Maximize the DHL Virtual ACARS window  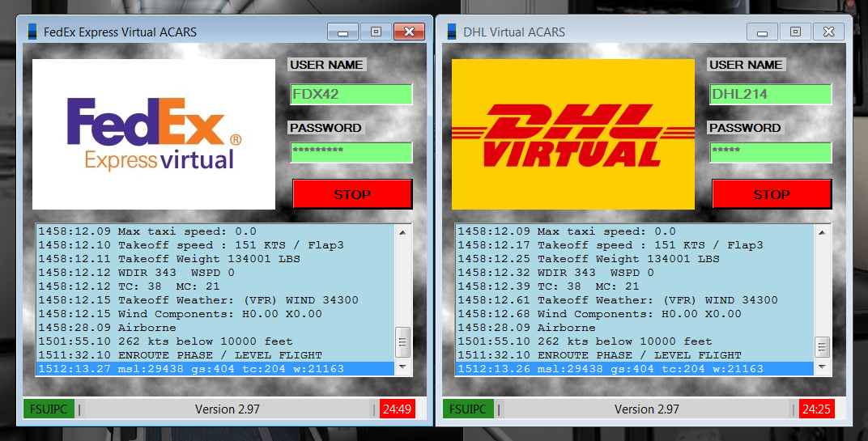pos(795,32)
